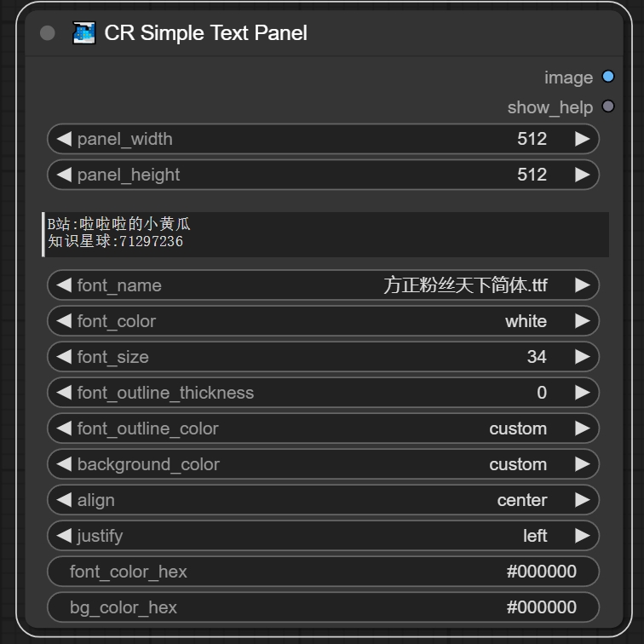Viewport: 644px width, 644px height.
Task: Select previous font_color with left arrow
Action: [x=64, y=321]
